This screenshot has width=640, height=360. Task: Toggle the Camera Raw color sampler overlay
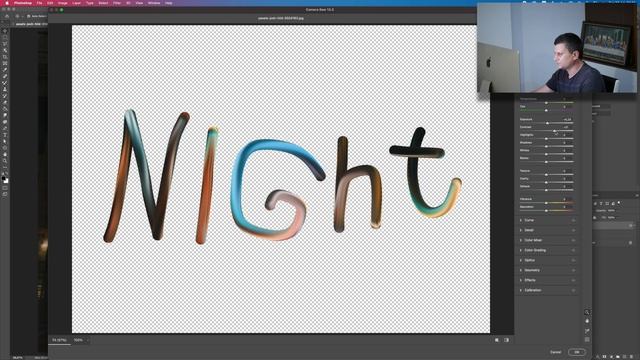pyautogui.click(x=587, y=331)
